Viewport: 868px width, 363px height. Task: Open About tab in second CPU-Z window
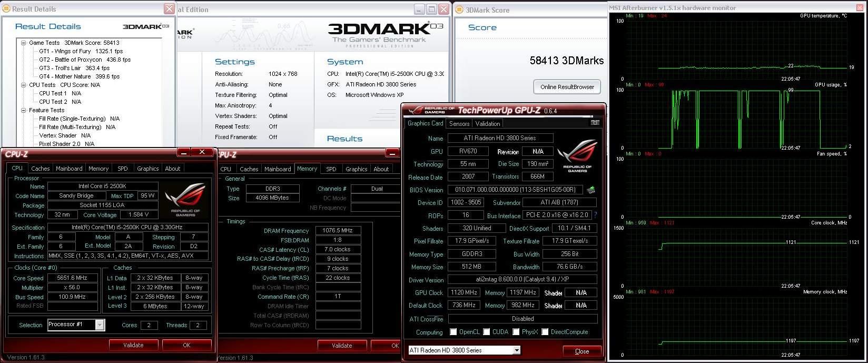point(381,169)
